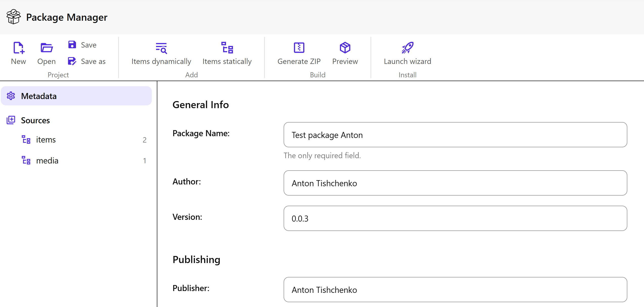Click the Save floppy disk icon
Screen dimensions: 644x307
click(72, 45)
